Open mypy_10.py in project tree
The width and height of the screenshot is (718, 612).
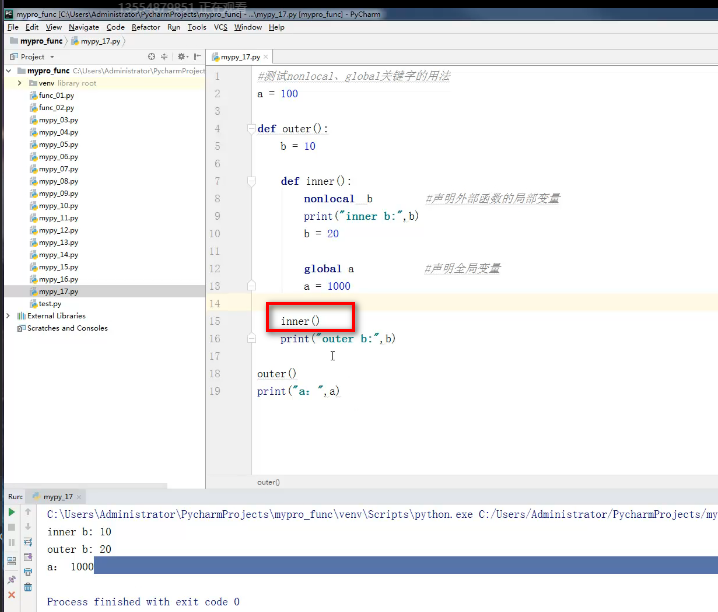[x=54, y=206]
